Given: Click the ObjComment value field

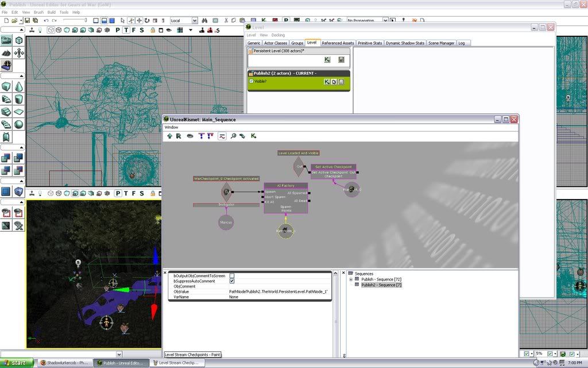Looking at the screenshot, I should pos(280,286).
